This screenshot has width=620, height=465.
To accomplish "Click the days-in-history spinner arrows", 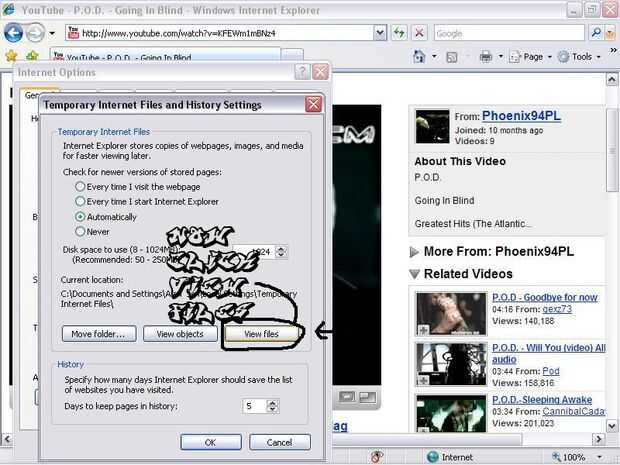I will tap(273, 406).
